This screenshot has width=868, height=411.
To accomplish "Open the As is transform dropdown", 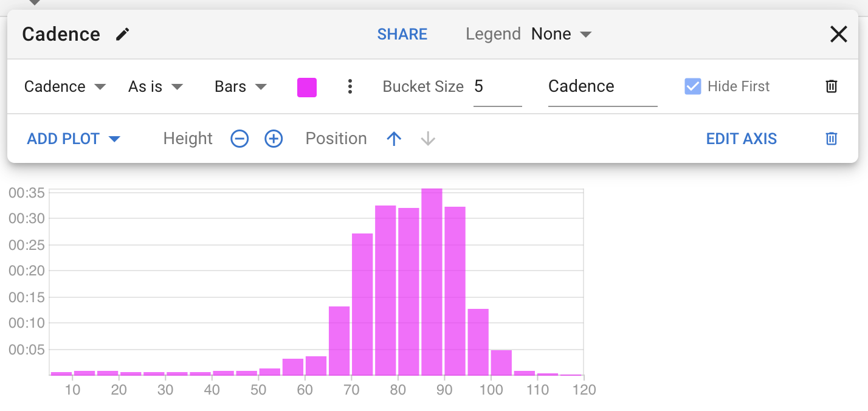I will tap(156, 86).
